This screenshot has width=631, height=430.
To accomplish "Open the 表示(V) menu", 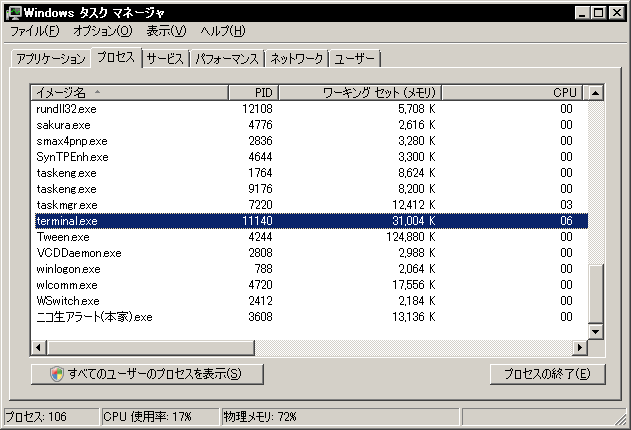I will click(166, 31).
